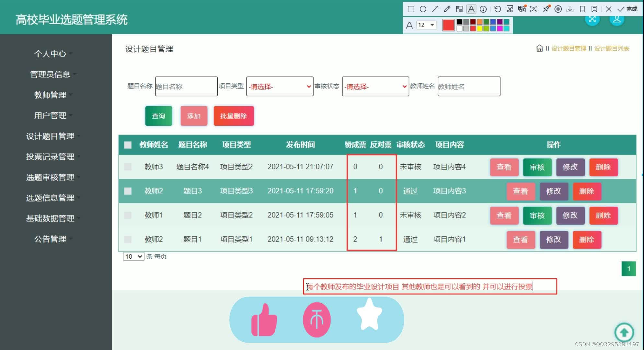The image size is (644, 350).
Task: Click 查看 for the 题目3 row
Action: pyautogui.click(x=521, y=192)
